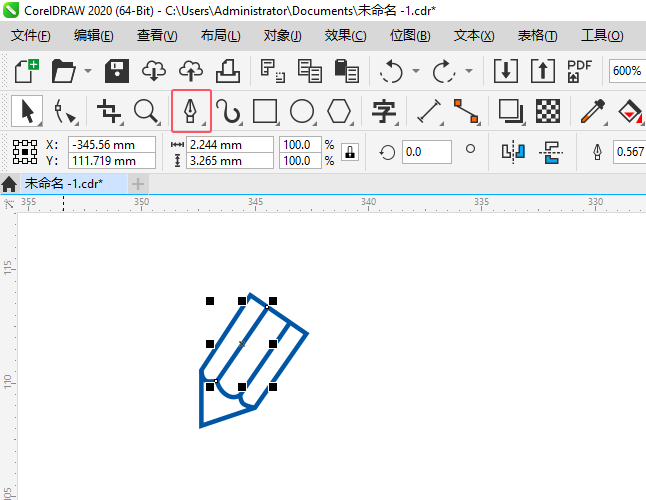This screenshot has height=500, width=646.
Task: Toggle the lock ratio padlock
Action: [x=350, y=152]
